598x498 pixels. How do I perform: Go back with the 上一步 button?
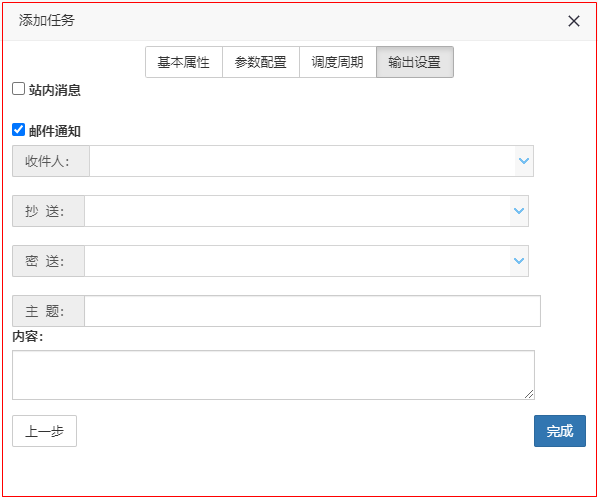click(x=44, y=431)
